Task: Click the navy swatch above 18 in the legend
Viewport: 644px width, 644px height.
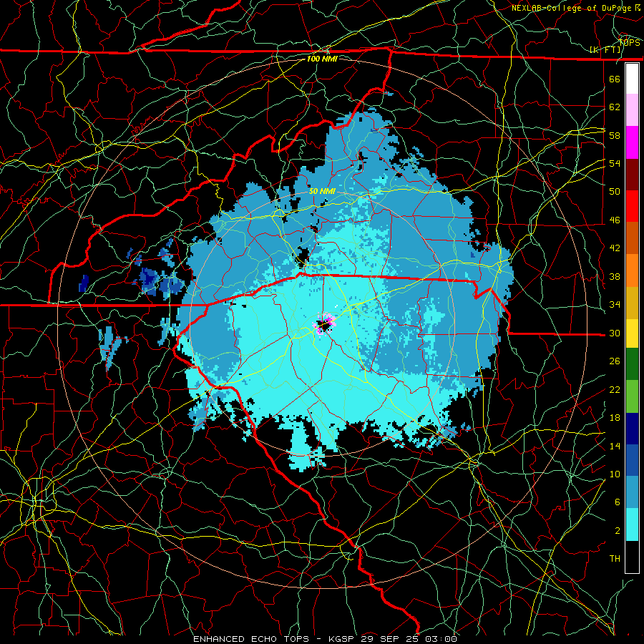Action: tap(632, 429)
